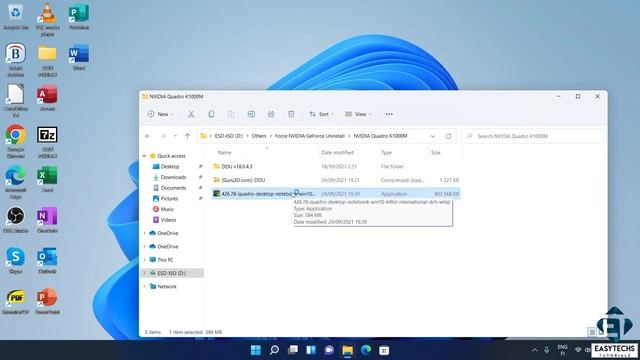The height and width of the screenshot is (360, 640).
Task: Click the Edge icon on the taskbar
Action: (x=366, y=350)
